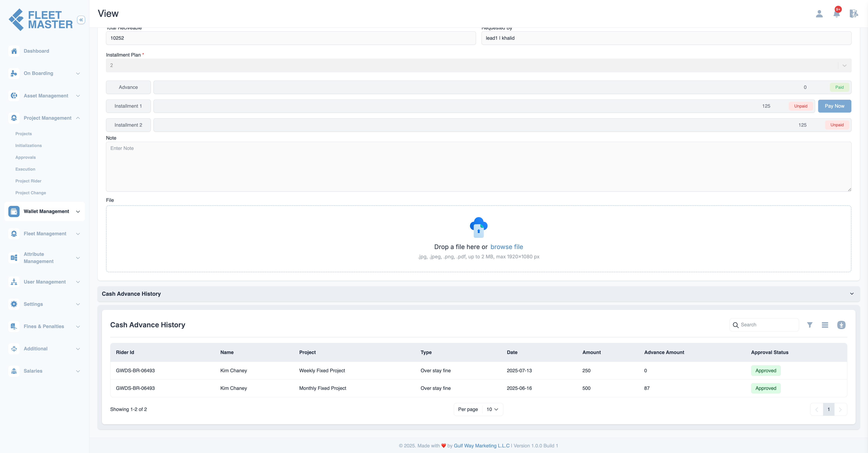Image resolution: width=868 pixels, height=453 pixels.
Task: Click Pay Now for Installment 1
Action: coord(834,106)
